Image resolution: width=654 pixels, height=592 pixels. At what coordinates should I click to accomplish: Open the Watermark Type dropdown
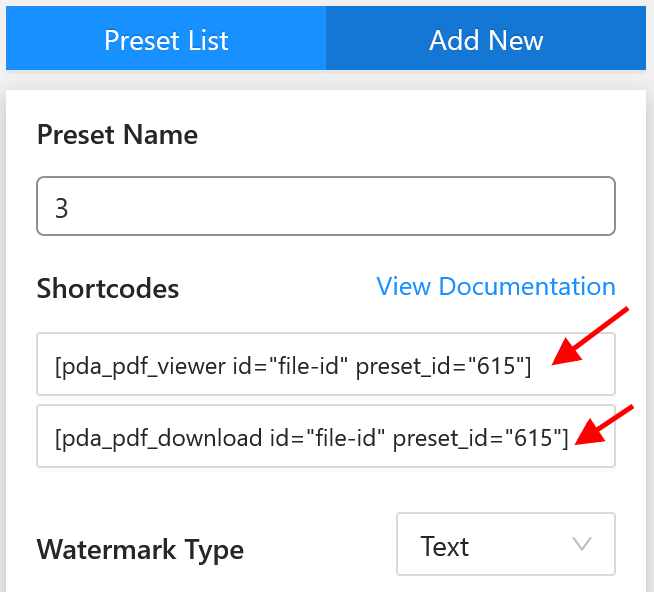coord(506,544)
